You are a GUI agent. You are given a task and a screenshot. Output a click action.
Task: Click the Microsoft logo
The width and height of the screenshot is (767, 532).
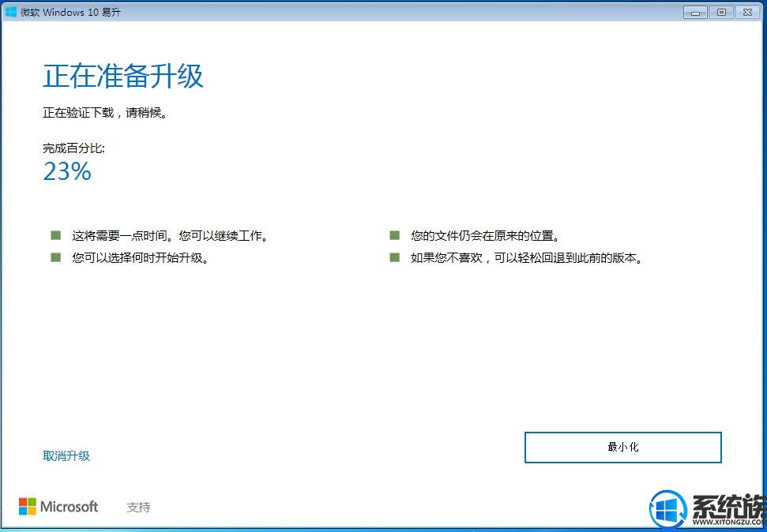tap(58, 507)
